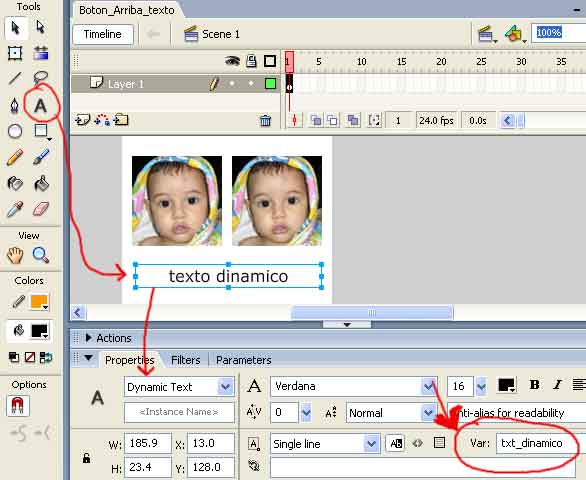This screenshot has height=480, width=586.
Task: Open Edit Symbols menu
Action: click(515, 34)
